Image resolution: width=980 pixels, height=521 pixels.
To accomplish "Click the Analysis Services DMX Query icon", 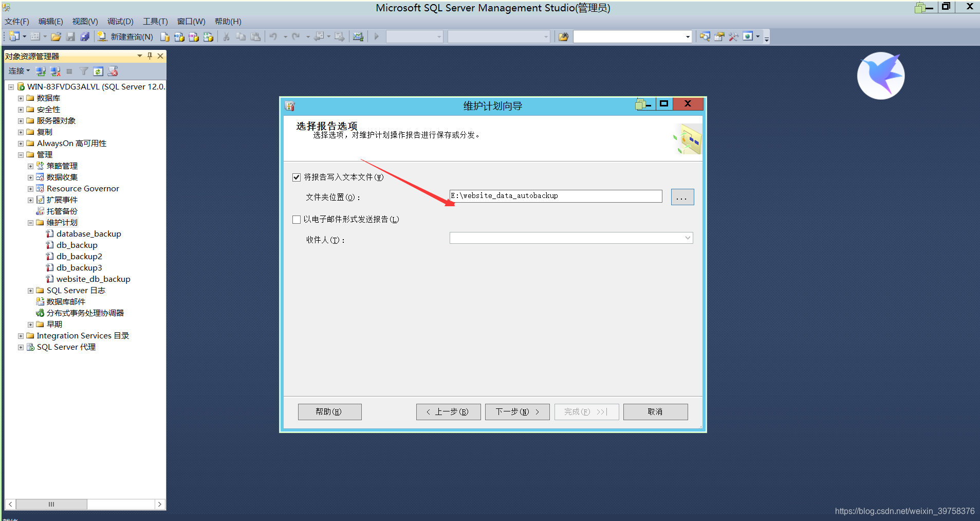I will [x=194, y=37].
